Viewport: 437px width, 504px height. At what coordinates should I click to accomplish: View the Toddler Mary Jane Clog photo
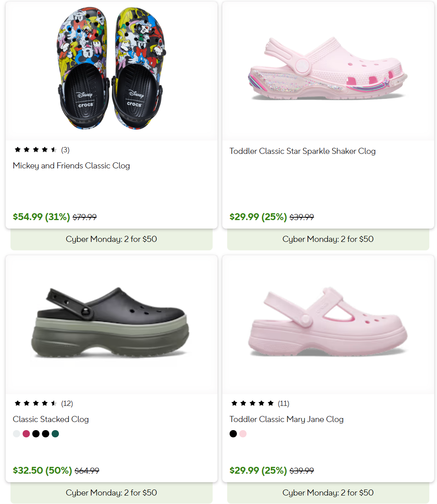tap(328, 323)
